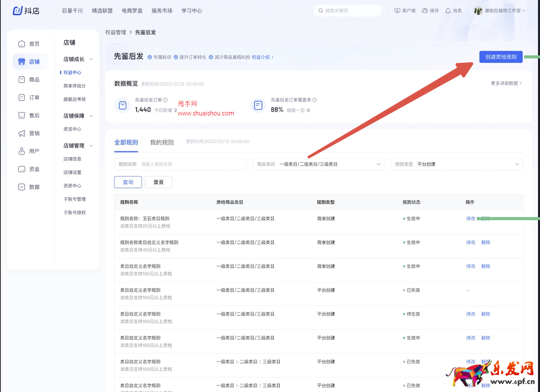Click the 消息 notification bell icon
The image size is (540, 392).
448,11
